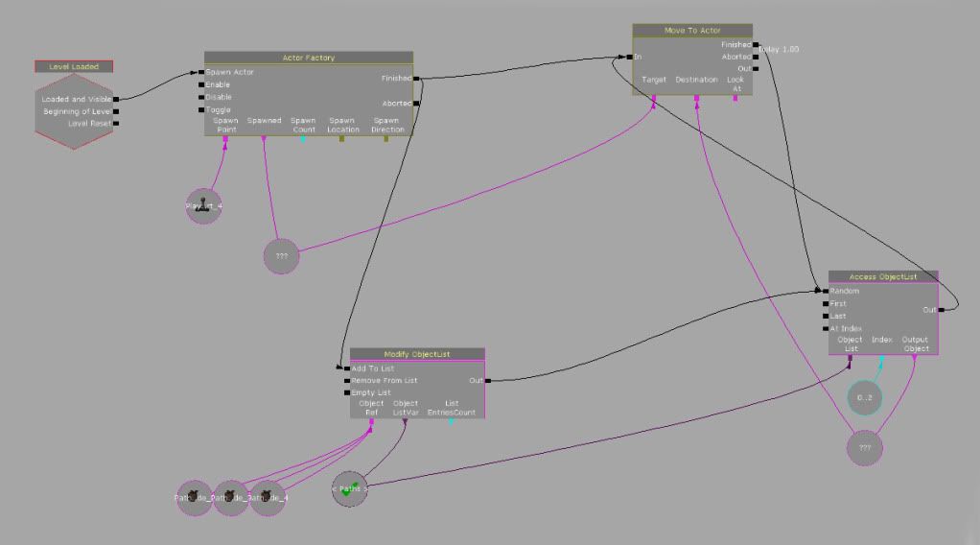Click Actor Factory's Finished output connector
The height and width of the screenshot is (545, 980).
pyautogui.click(x=416, y=79)
